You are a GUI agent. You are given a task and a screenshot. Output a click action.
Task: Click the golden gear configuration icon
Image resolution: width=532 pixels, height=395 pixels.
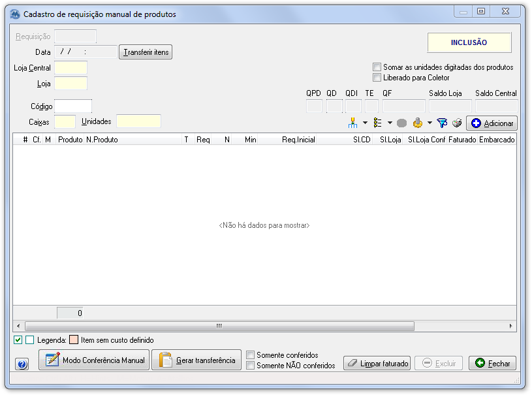click(x=418, y=123)
